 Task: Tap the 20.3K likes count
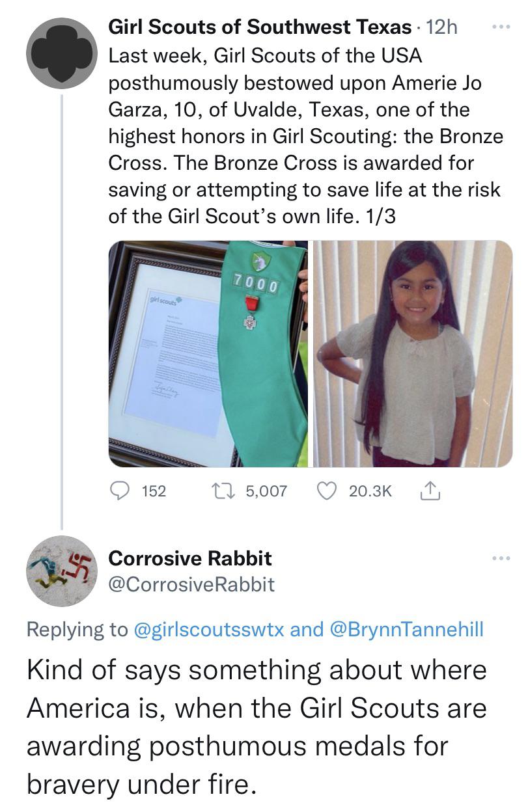coord(370,491)
